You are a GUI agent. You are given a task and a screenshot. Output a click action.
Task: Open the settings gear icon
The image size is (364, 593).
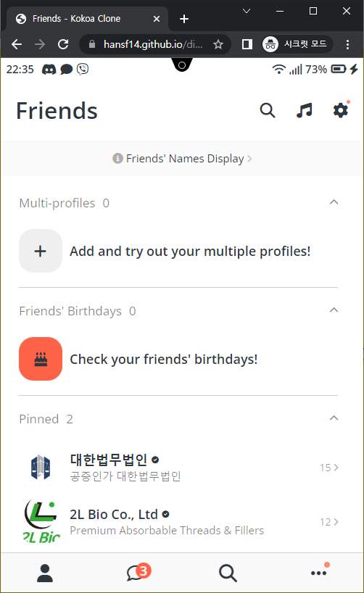tap(341, 110)
